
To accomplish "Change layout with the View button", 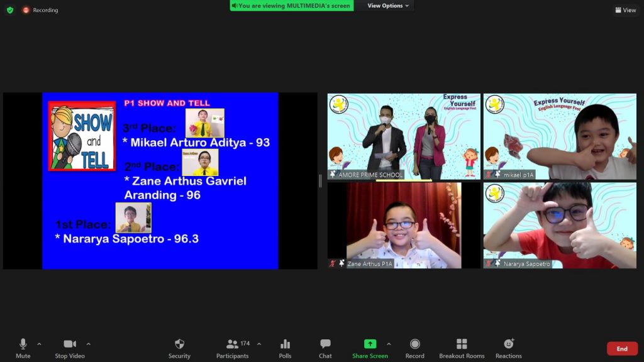I will 625,10.
